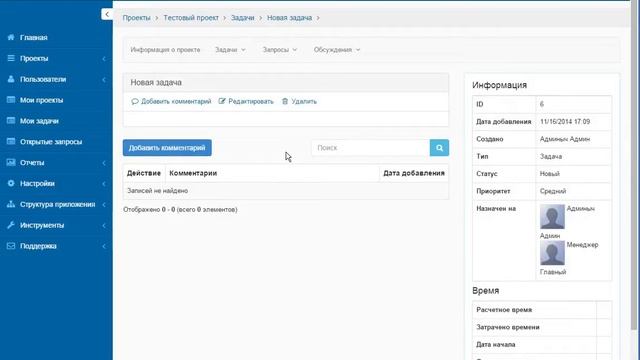
Task: Click the Расчетное время row label
Action: 504,310
